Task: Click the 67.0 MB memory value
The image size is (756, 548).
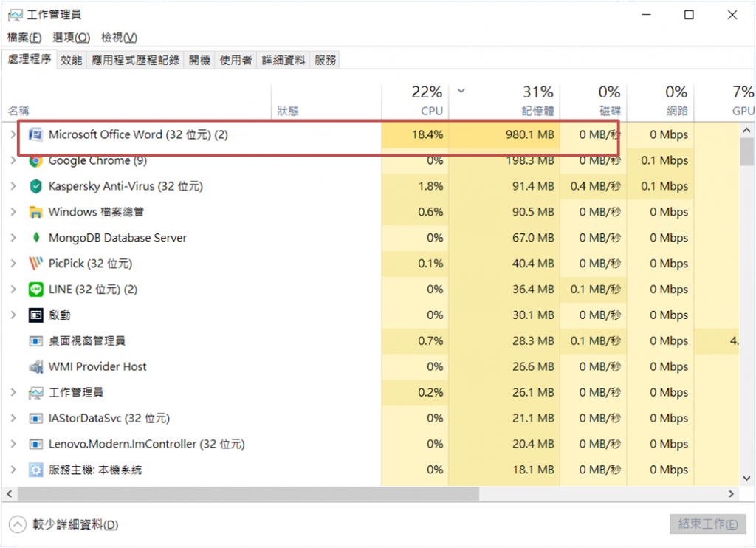Action: 533,238
